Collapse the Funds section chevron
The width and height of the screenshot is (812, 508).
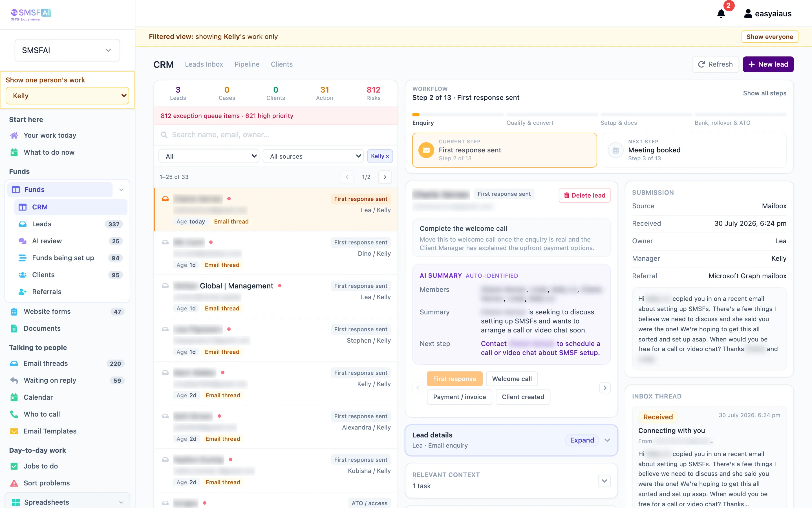coord(121,189)
